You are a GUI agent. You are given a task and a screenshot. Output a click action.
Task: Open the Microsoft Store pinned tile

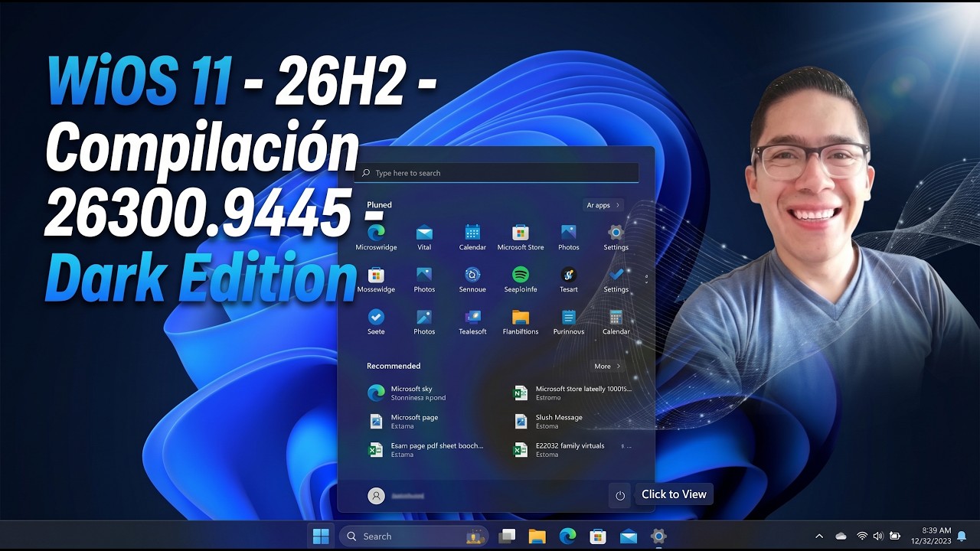pos(521,237)
